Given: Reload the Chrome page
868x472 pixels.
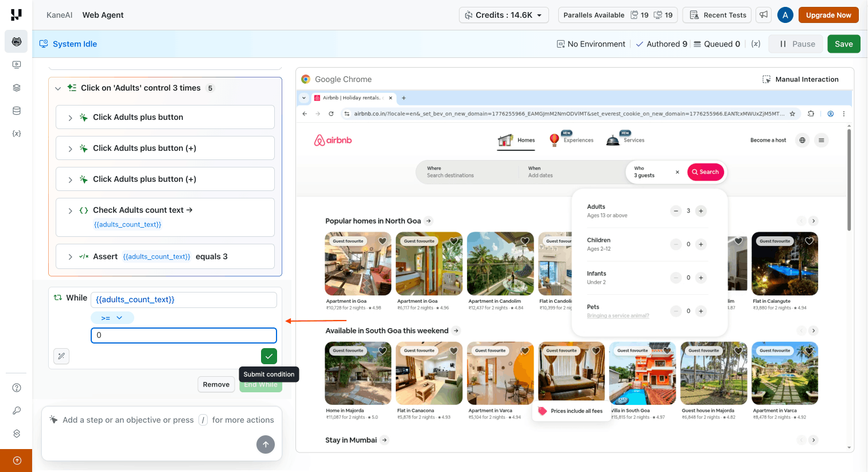Looking at the screenshot, I should click(x=331, y=114).
